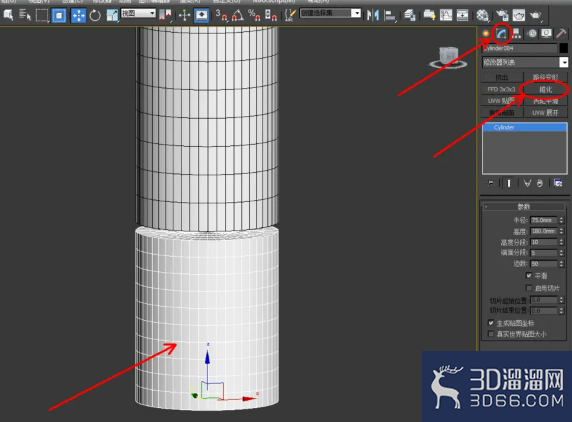Click the Mirror tool icon
The width and height of the screenshot is (572, 422).
[x=373, y=15]
